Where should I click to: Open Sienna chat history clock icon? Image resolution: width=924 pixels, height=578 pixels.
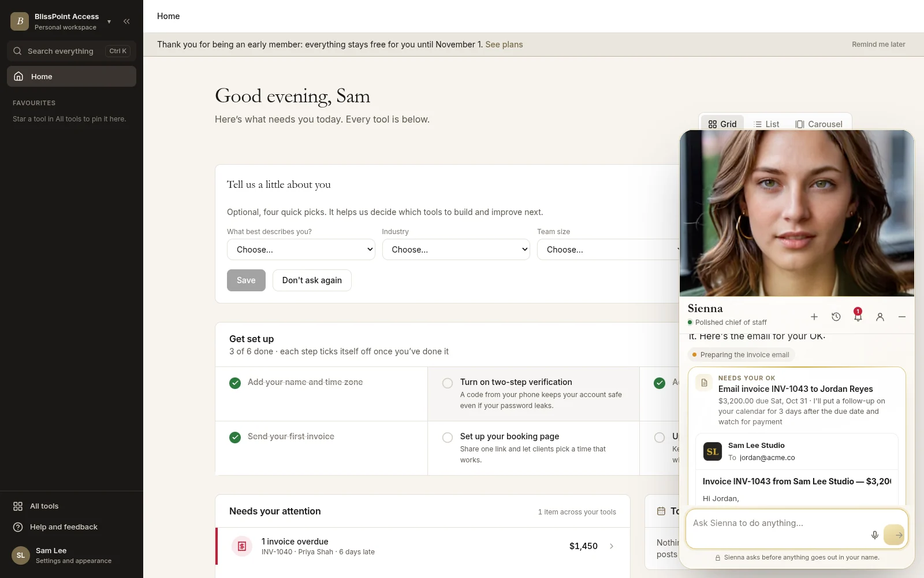point(836,317)
